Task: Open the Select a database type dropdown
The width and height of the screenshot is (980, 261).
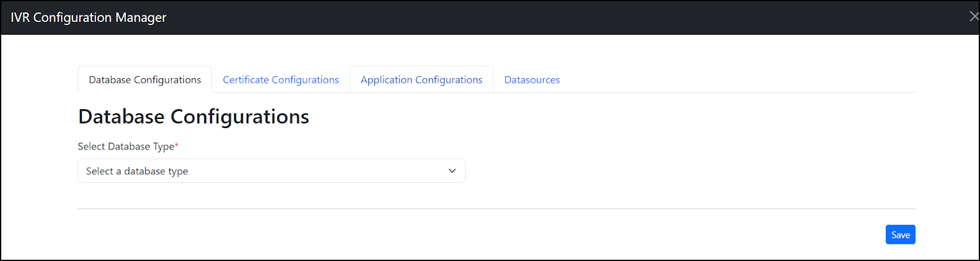Action: point(271,171)
